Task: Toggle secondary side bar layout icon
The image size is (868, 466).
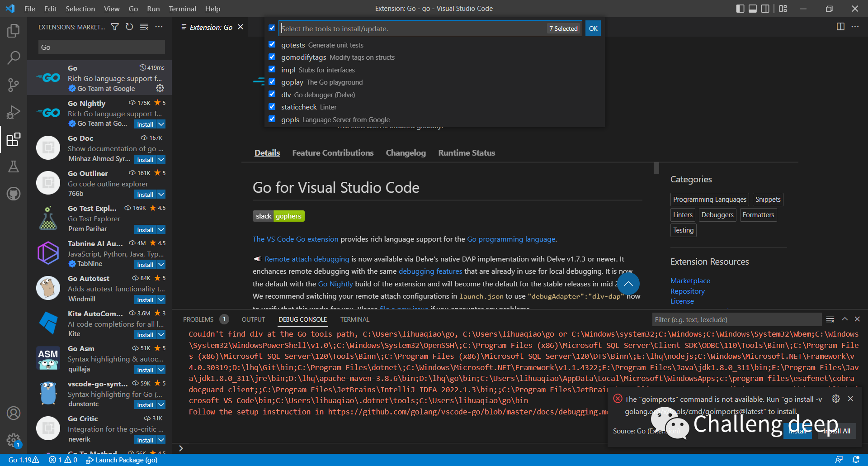Action: tap(765, 9)
